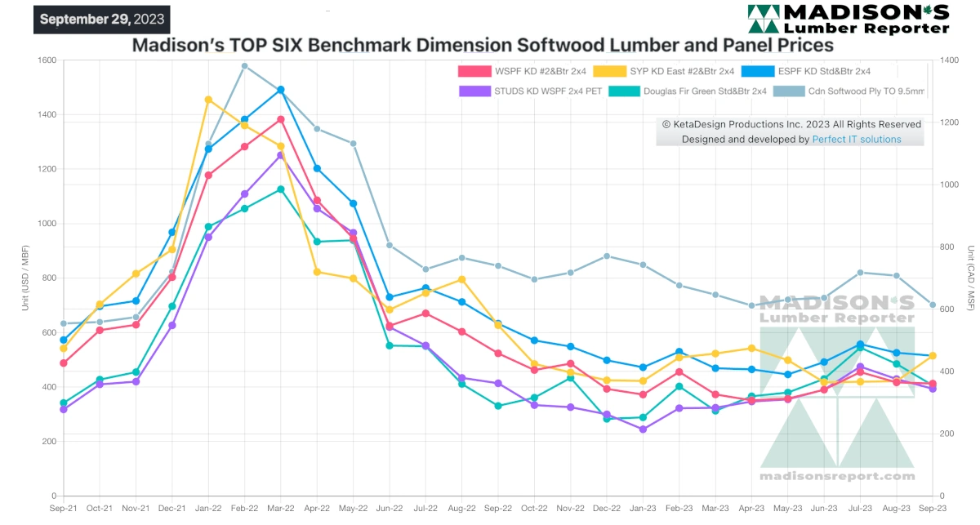Viewport: 980px width, 525px height.
Task: Click the madisonsreport.com watermark text
Action: (x=837, y=475)
